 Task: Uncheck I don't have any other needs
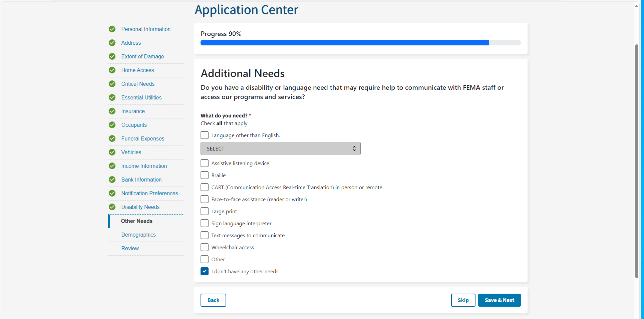(205, 271)
